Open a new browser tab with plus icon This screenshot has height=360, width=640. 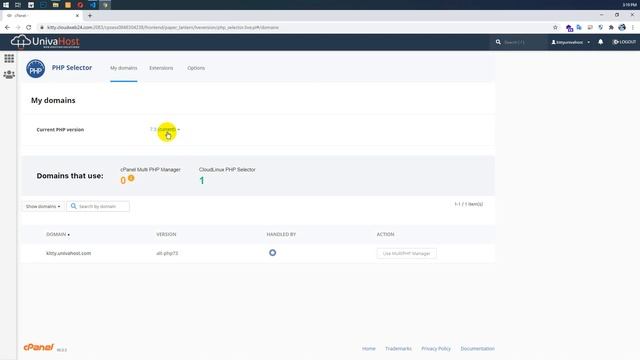pos(90,16)
